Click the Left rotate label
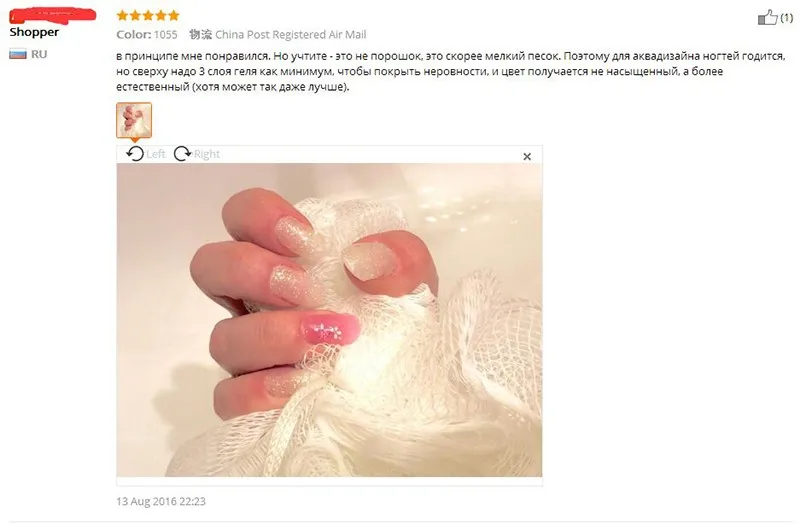 point(156,154)
